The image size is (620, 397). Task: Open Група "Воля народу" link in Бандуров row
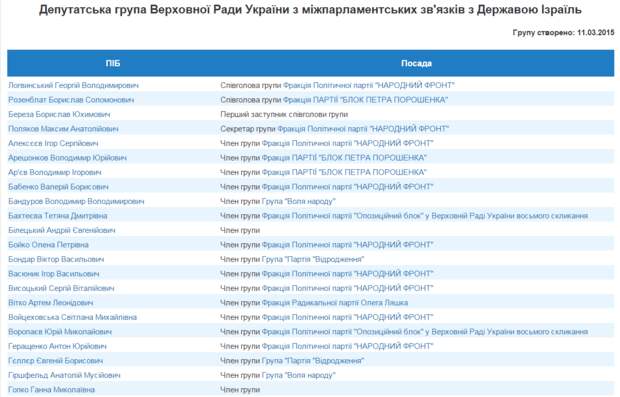(x=299, y=201)
